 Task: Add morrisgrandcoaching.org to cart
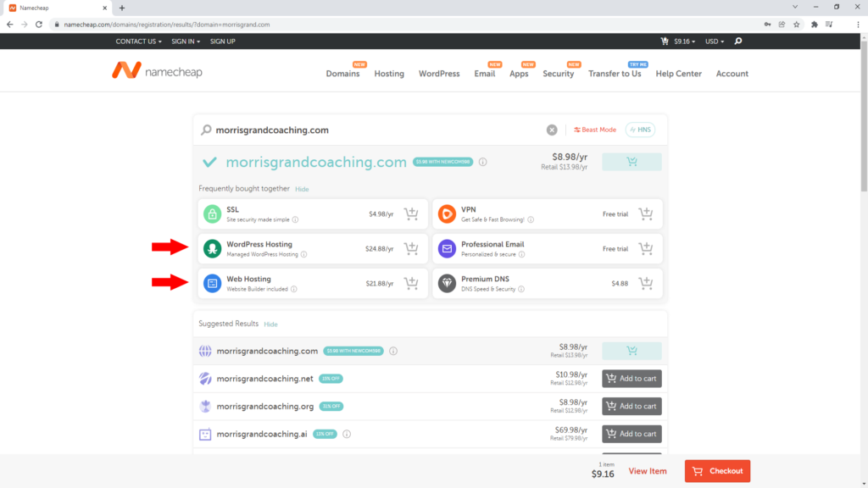pyautogui.click(x=632, y=407)
